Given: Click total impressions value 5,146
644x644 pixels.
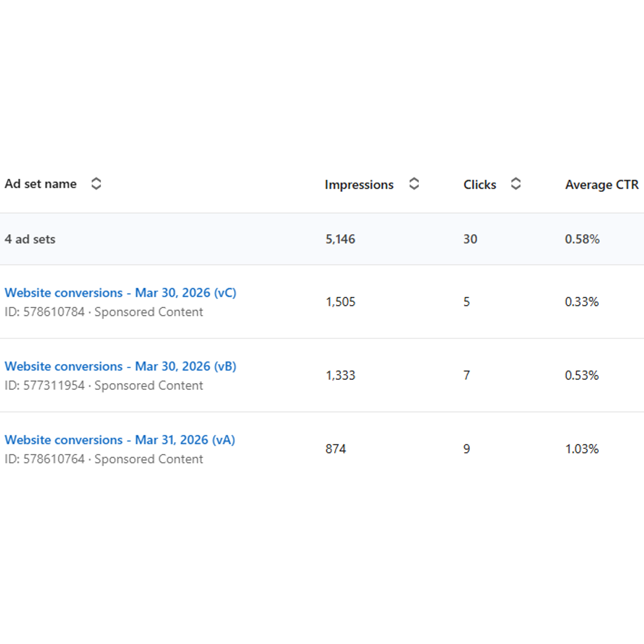Looking at the screenshot, I should click(x=340, y=239).
